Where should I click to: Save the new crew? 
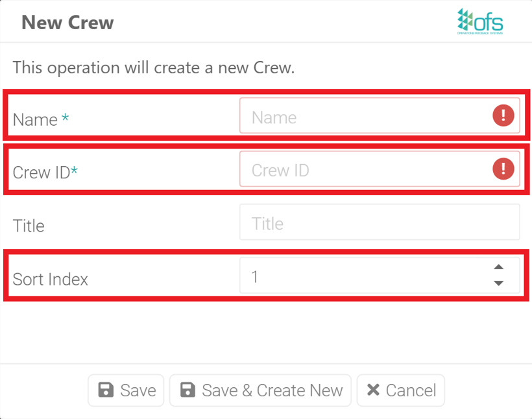pyautogui.click(x=126, y=390)
